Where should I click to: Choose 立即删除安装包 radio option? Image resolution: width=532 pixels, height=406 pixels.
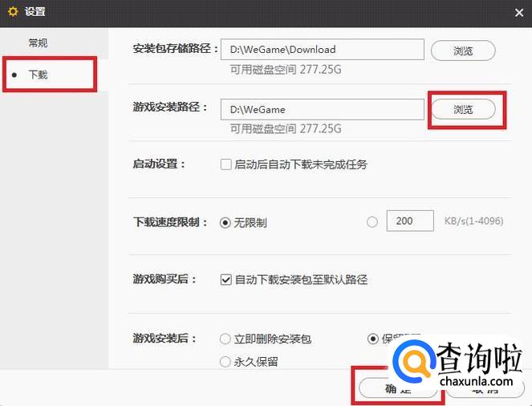(x=225, y=339)
